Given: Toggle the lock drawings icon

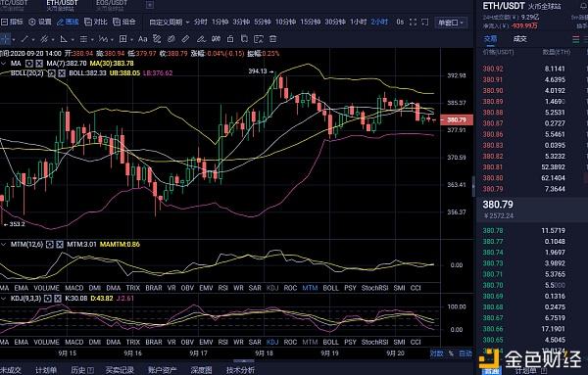Looking at the screenshot, I should pos(230,39).
